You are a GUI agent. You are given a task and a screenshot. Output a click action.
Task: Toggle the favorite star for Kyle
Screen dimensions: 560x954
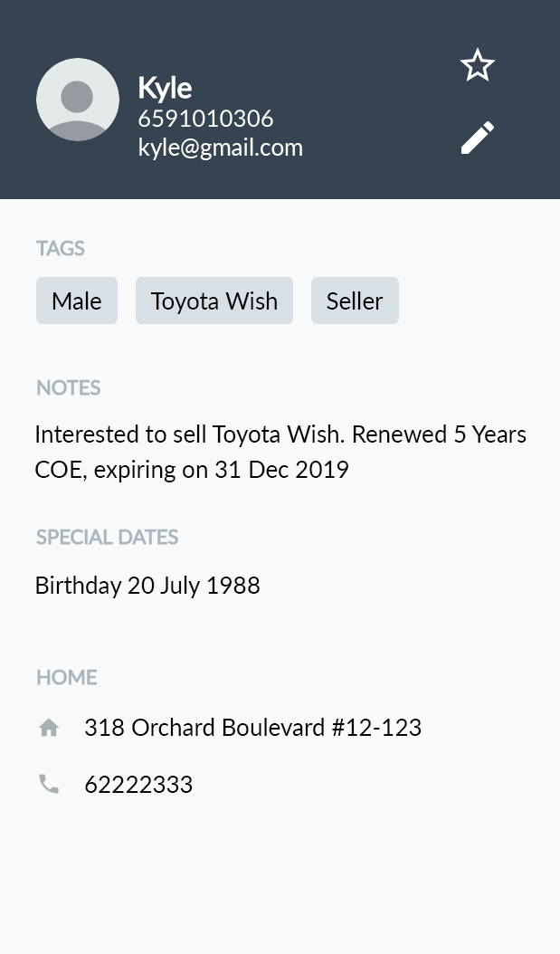(478, 65)
